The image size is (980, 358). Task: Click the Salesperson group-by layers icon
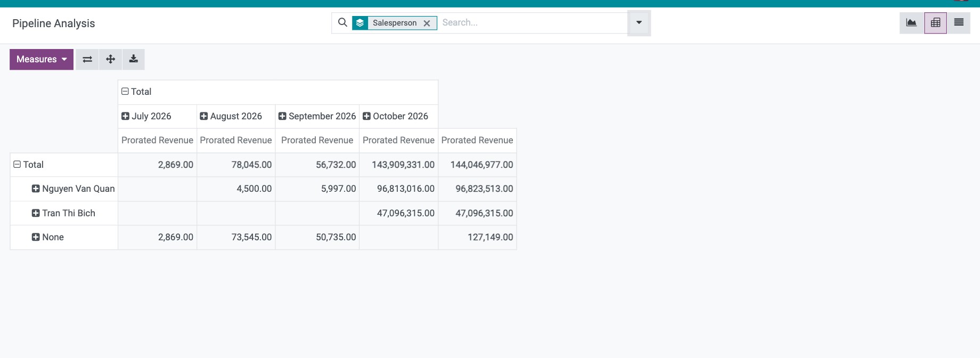360,23
